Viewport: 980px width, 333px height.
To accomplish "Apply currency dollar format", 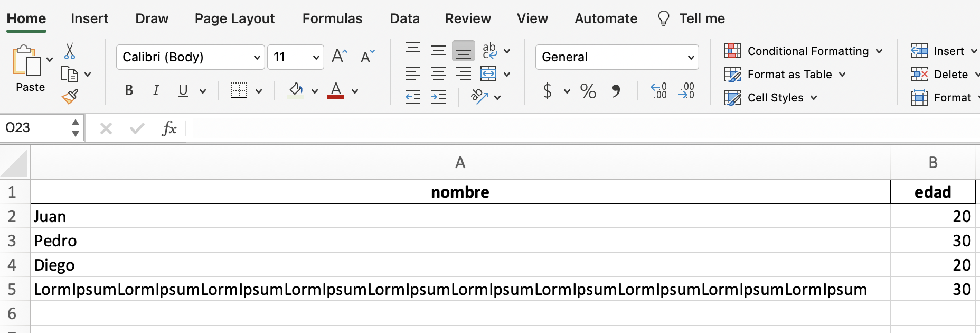I will pyautogui.click(x=548, y=91).
